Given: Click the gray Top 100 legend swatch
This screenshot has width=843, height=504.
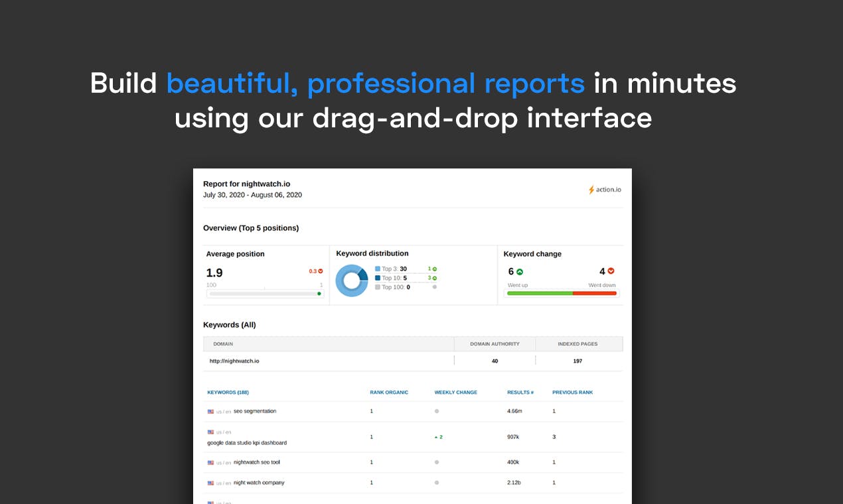Looking at the screenshot, I should 378,287.
